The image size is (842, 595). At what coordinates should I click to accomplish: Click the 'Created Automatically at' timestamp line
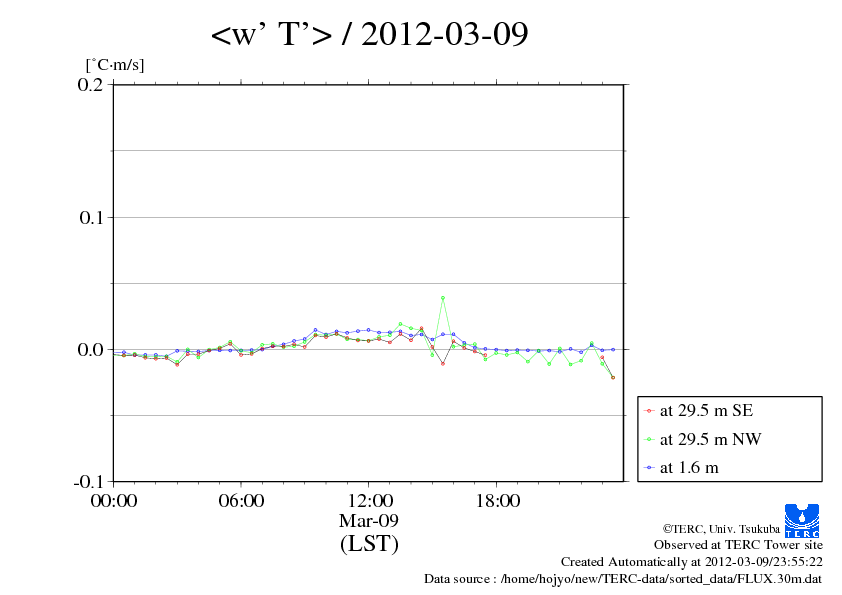click(x=692, y=562)
